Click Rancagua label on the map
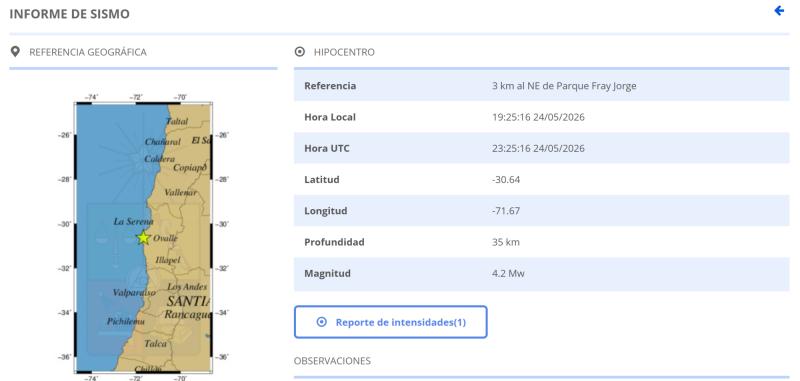This screenshot has width=800, height=381. coord(187,315)
